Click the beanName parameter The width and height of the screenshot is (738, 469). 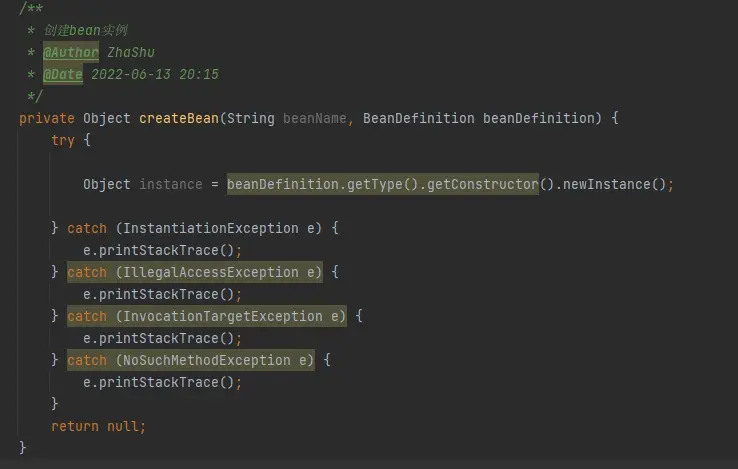point(315,118)
